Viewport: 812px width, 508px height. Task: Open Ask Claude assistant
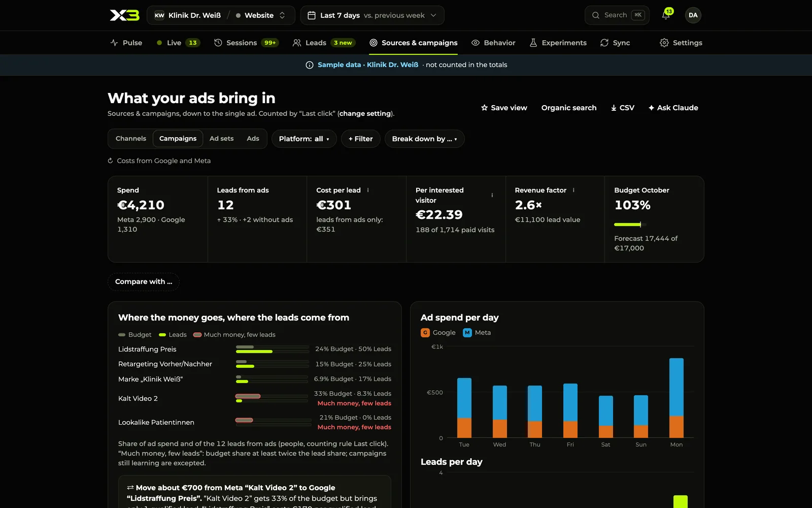pyautogui.click(x=673, y=108)
